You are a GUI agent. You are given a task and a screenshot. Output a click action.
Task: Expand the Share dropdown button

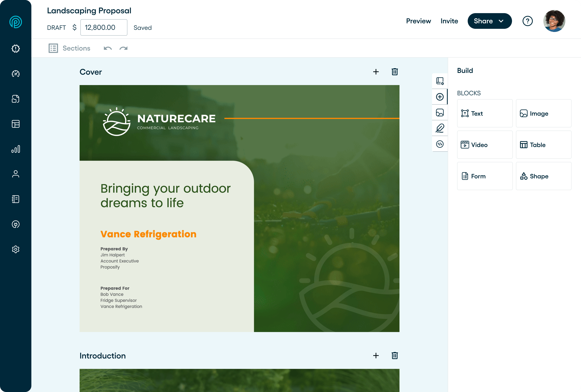489,21
